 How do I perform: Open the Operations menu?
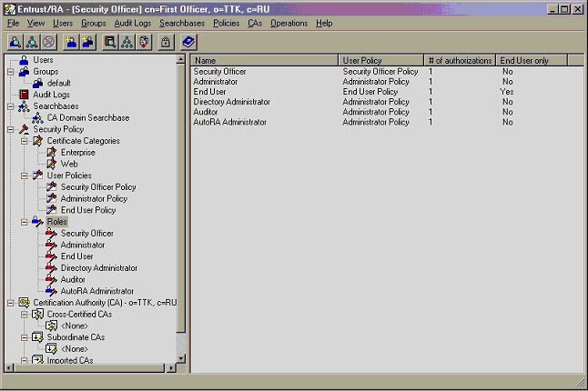pos(289,24)
